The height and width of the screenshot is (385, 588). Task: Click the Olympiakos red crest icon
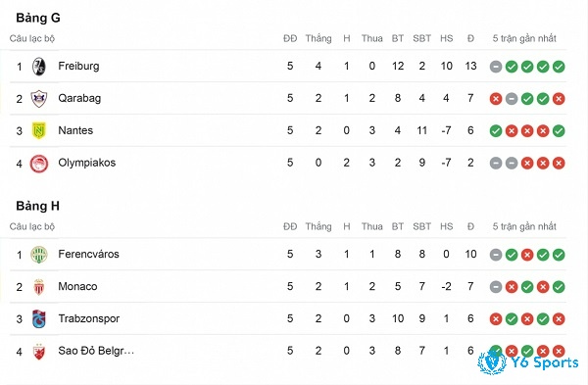pyautogui.click(x=39, y=164)
